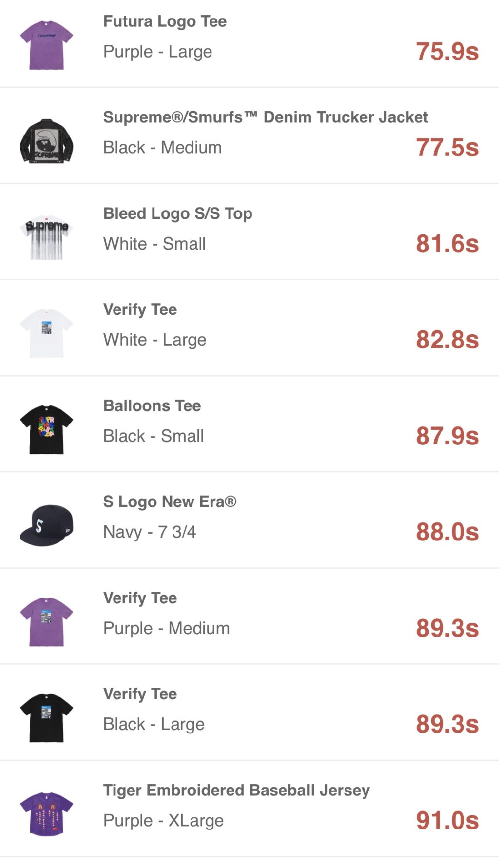Screen dimensions: 499x868
Task: Click the Tiger Embroidered Baseball Jersey title
Action: (236, 790)
